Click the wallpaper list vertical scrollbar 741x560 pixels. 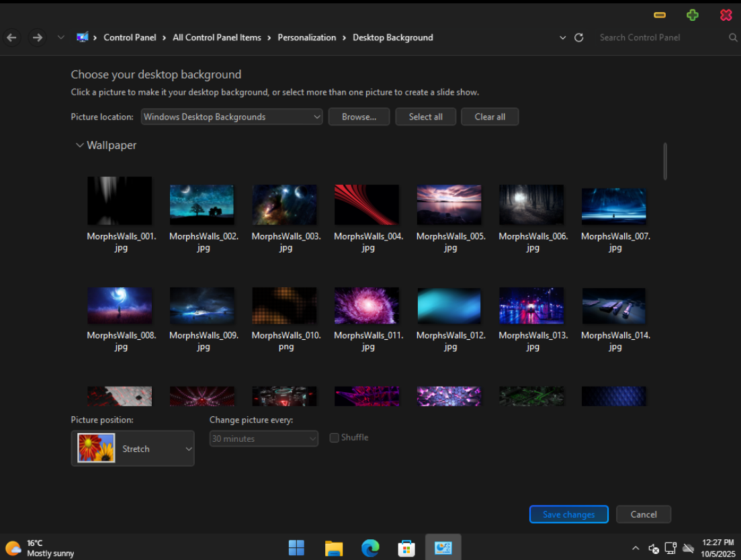coord(665,161)
